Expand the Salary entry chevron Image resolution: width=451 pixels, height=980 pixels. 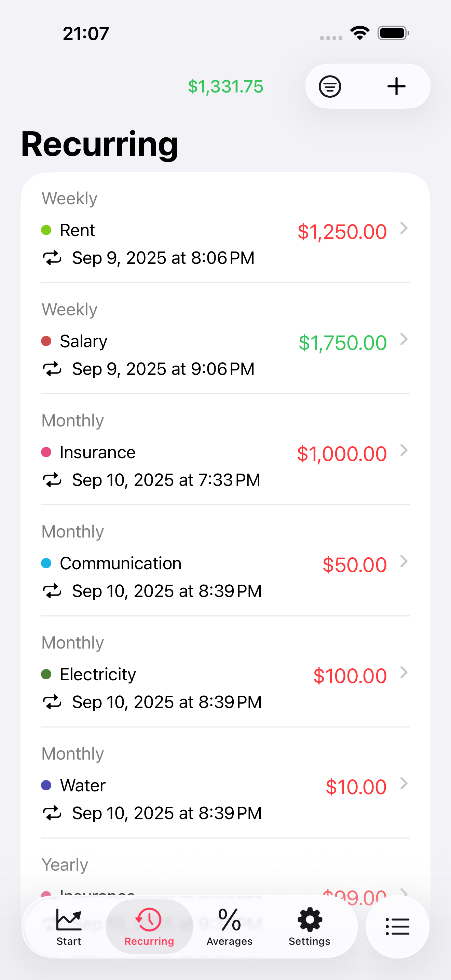(x=404, y=339)
